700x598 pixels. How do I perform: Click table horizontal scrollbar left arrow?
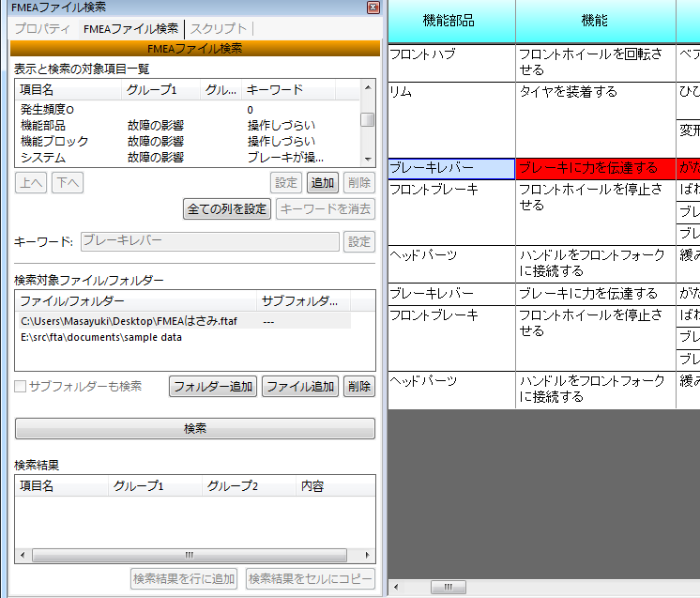coord(396,587)
